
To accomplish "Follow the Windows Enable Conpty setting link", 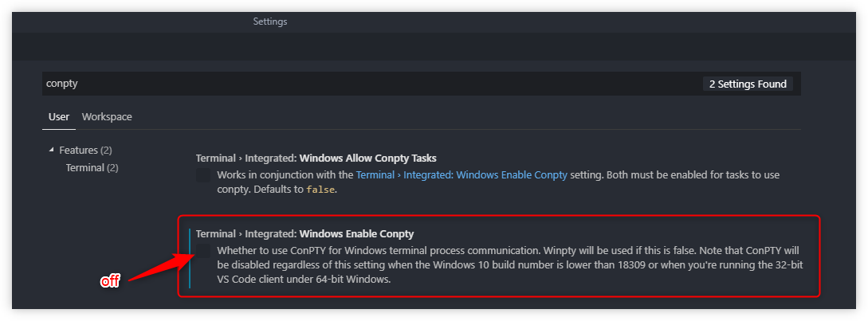I will (x=461, y=174).
